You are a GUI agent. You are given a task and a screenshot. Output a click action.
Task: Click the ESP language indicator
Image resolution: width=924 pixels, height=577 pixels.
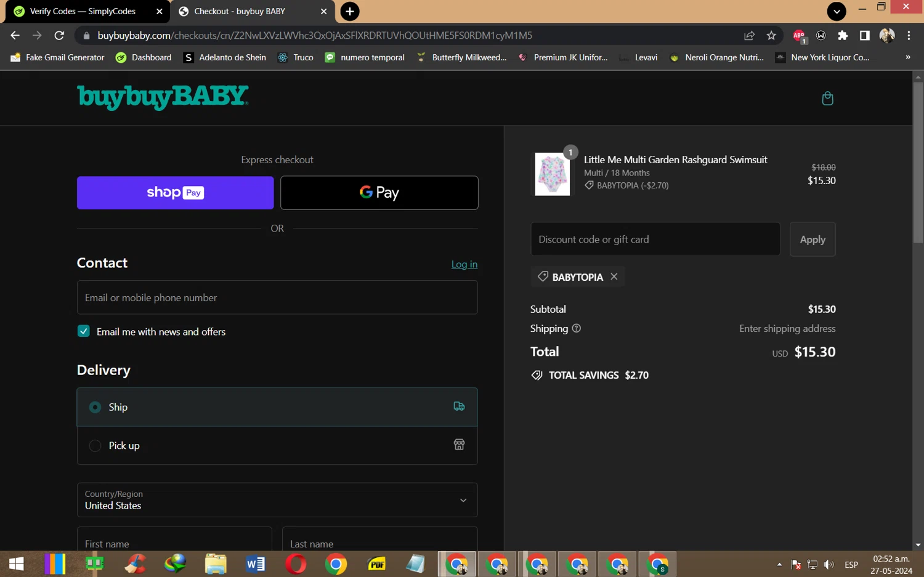(851, 564)
